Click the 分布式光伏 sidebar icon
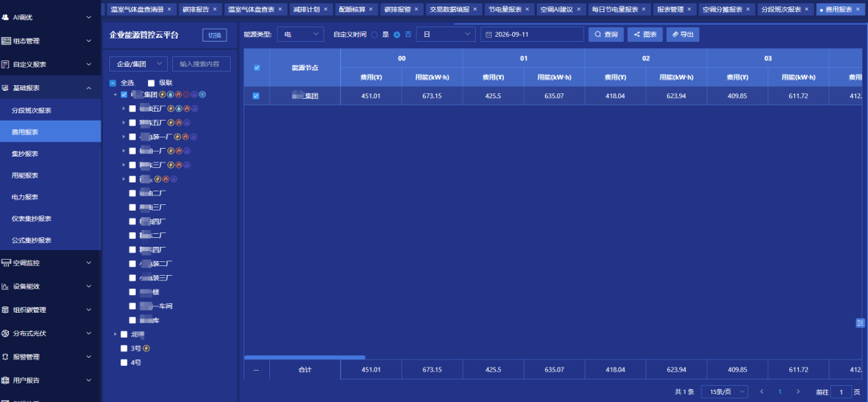 pyautogui.click(x=6, y=334)
